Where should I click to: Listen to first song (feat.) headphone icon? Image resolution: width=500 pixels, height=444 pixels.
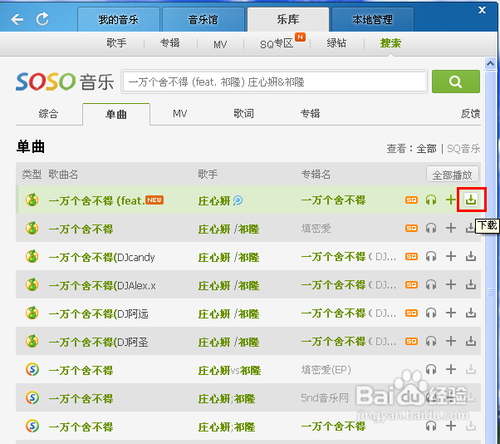tap(431, 200)
